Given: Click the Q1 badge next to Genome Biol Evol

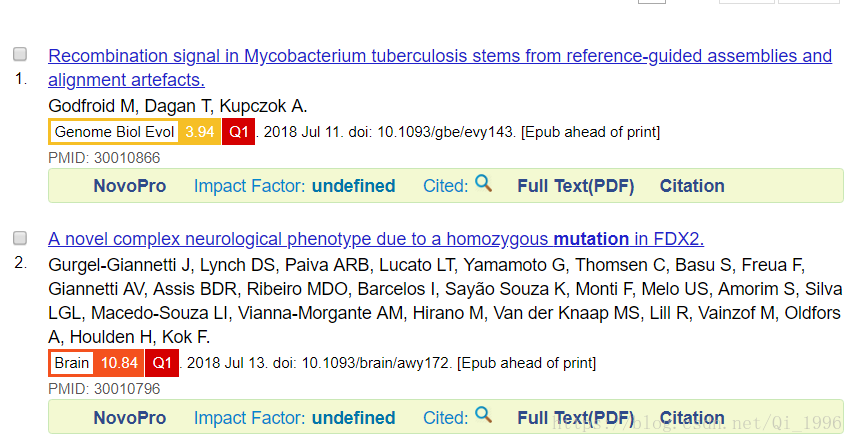Looking at the screenshot, I should pyautogui.click(x=238, y=132).
